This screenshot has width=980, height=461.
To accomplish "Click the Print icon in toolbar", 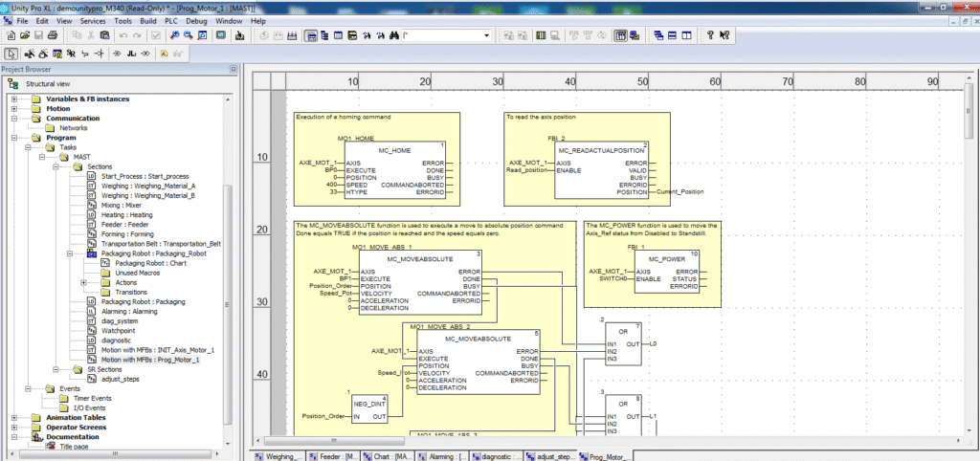I will [54, 35].
